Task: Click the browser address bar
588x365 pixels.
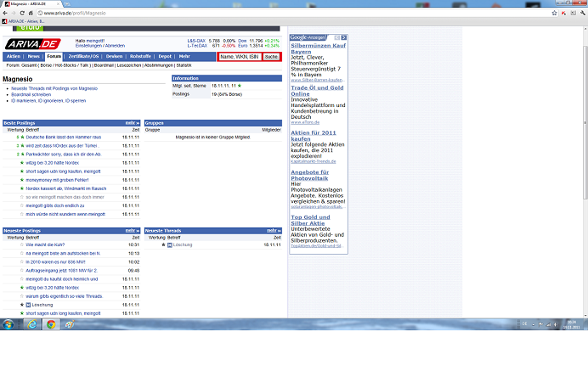Action: tap(292, 13)
